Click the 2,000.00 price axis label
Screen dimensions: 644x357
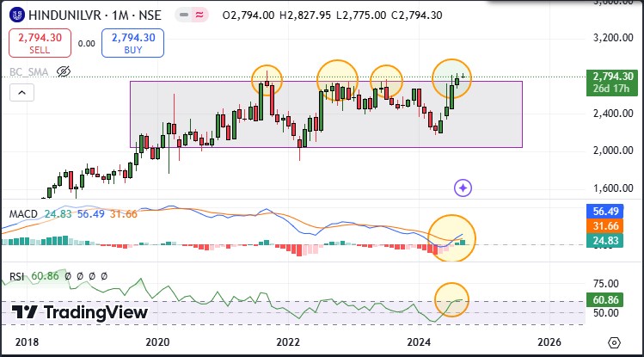pos(613,151)
